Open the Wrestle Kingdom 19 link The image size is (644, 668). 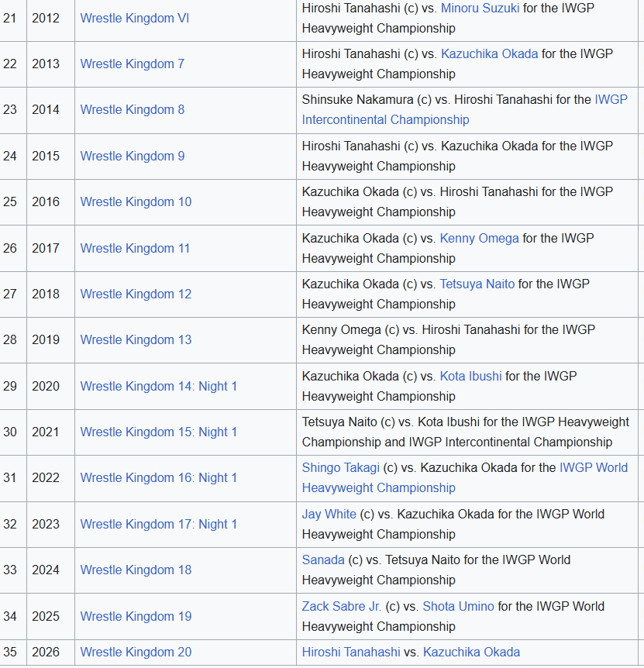(x=136, y=616)
